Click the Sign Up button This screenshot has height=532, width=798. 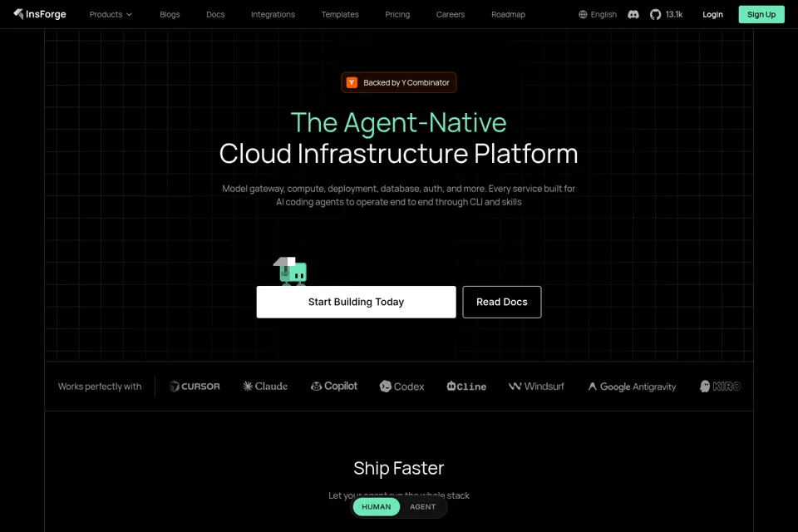(x=761, y=14)
